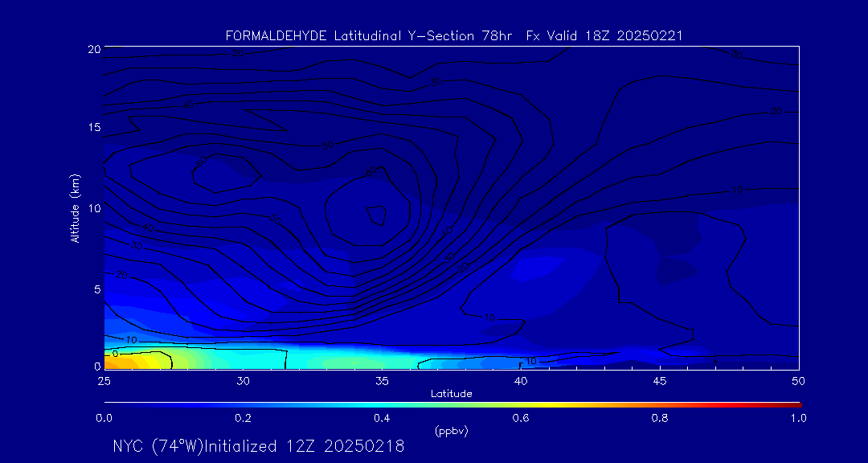
Task: Click the latitude axis tick label 25
Action: (x=104, y=380)
